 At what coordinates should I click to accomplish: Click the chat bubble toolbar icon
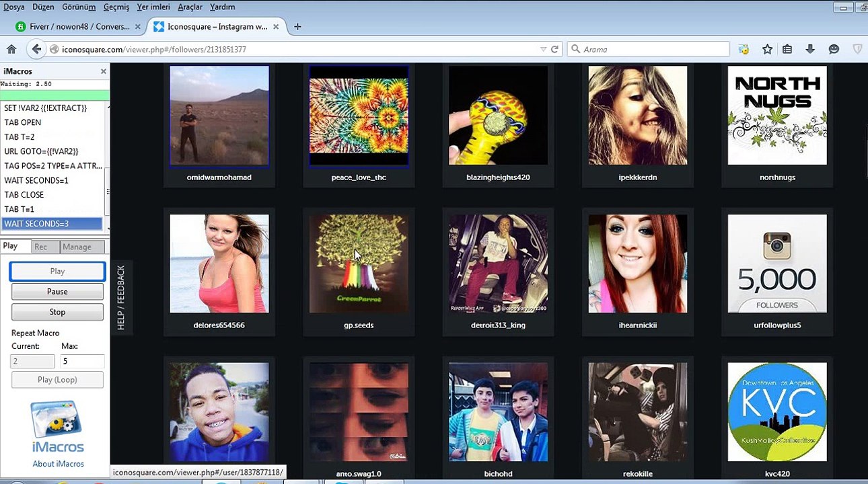[x=834, y=49]
